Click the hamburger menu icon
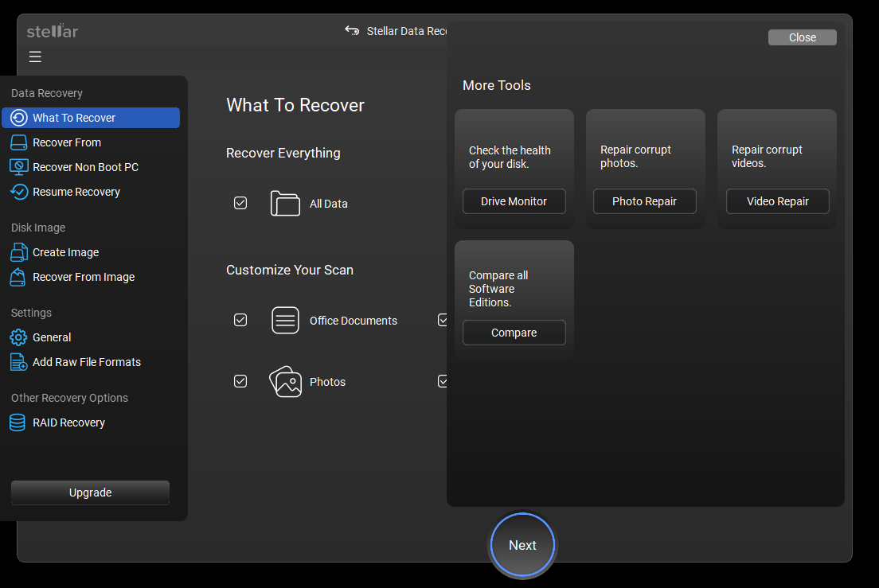 (x=35, y=56)
